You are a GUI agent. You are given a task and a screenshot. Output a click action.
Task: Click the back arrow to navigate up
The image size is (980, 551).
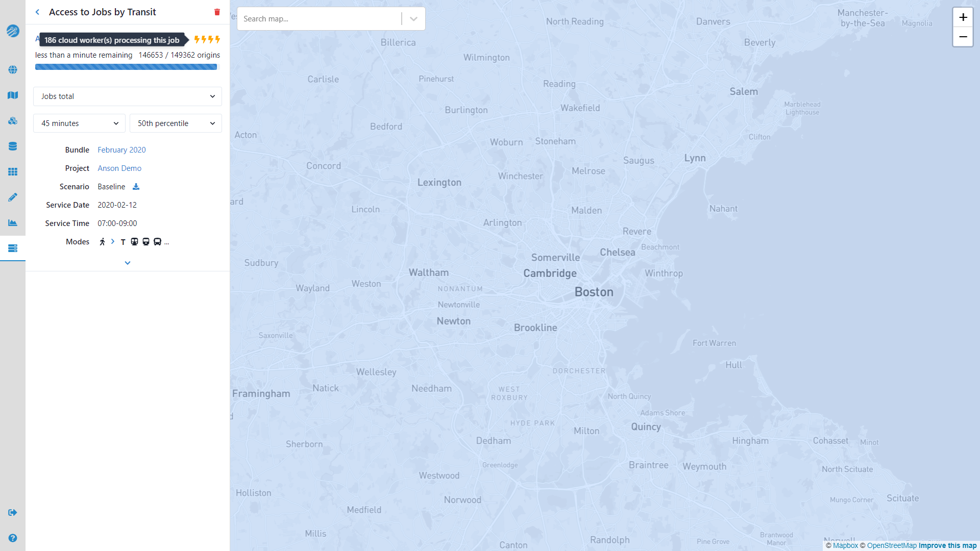[38, 12]
